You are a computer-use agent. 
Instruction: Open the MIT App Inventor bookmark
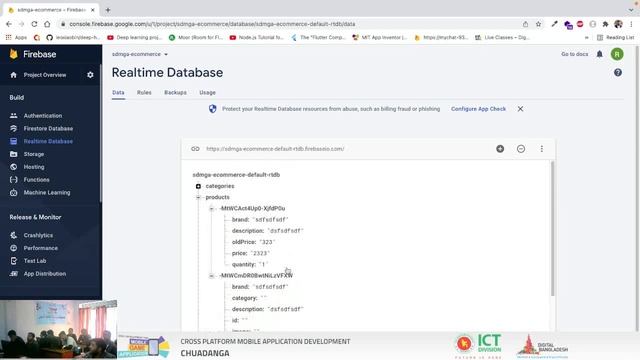click(x=380, y=37)
